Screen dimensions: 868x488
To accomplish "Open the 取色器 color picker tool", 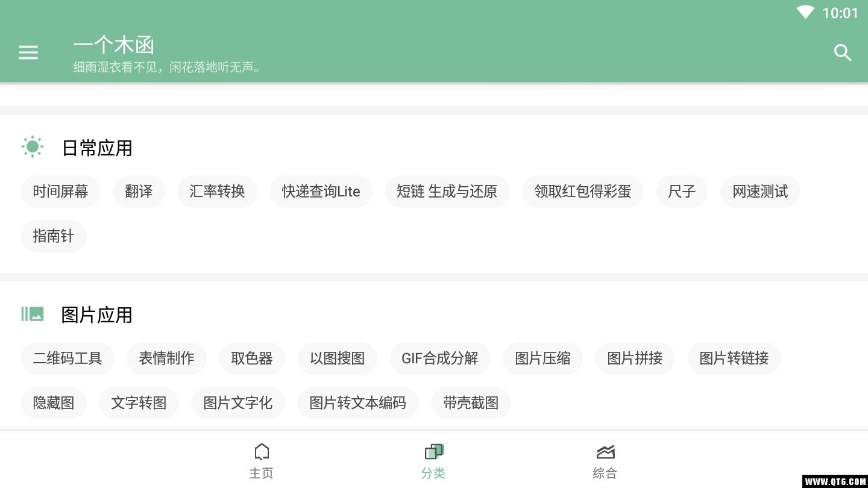I will tap(252, 358).
